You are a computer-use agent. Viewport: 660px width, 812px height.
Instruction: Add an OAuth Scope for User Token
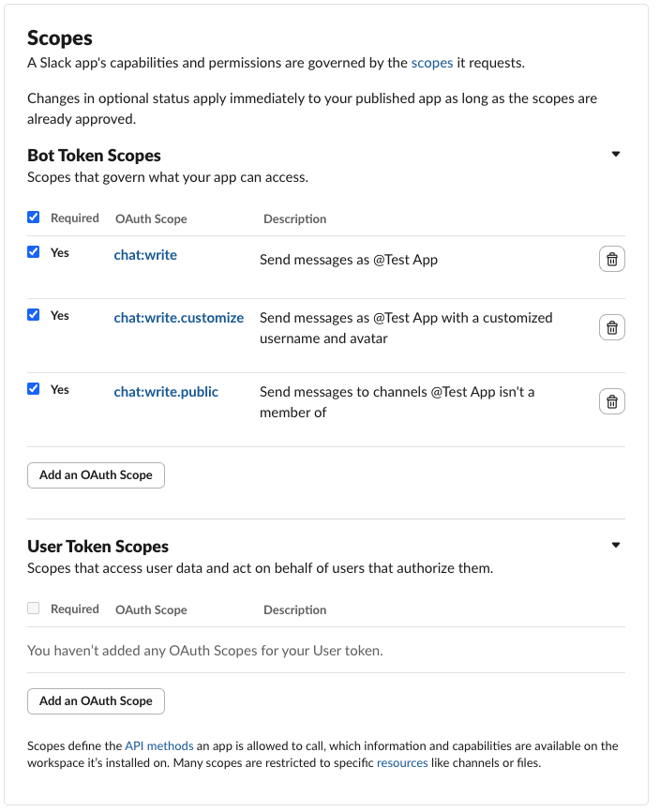[x=96, y=700]
